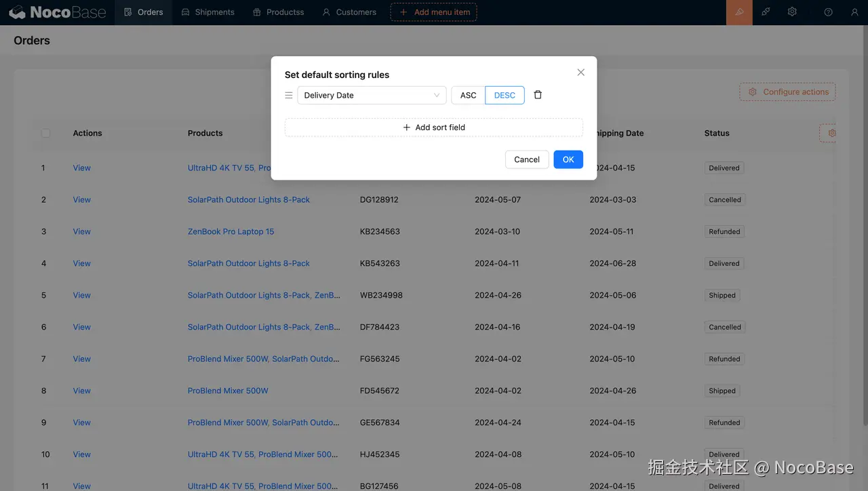Select DESC sort order
868x491 pixels.
tap(505, 95)
